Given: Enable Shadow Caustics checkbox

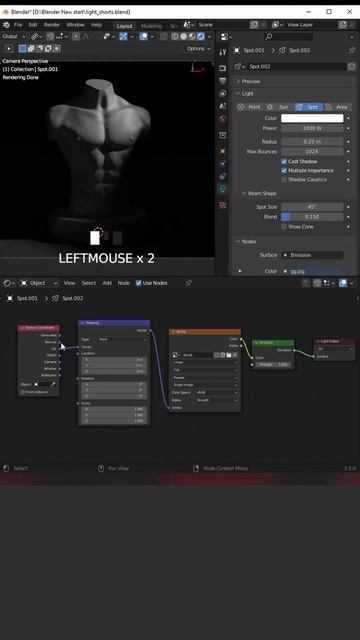Looking at the screenshot, I should pyautogui.click(x=284, y=180).
